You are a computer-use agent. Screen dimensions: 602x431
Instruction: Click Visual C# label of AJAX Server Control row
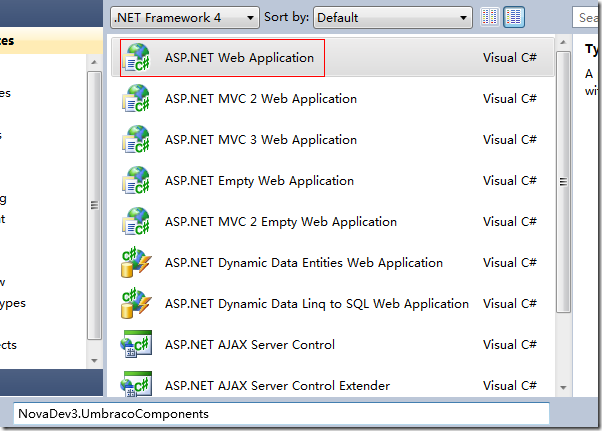[x=509, y=345]
